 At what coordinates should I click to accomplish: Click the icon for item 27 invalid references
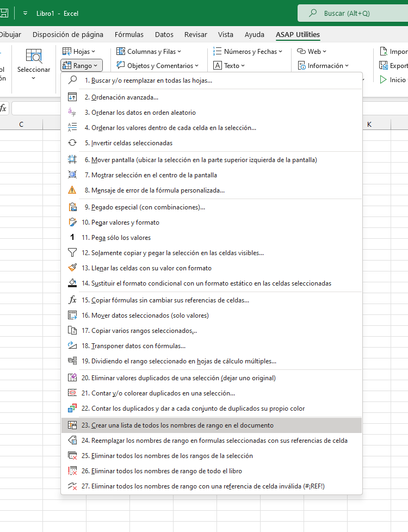[72, 486]
